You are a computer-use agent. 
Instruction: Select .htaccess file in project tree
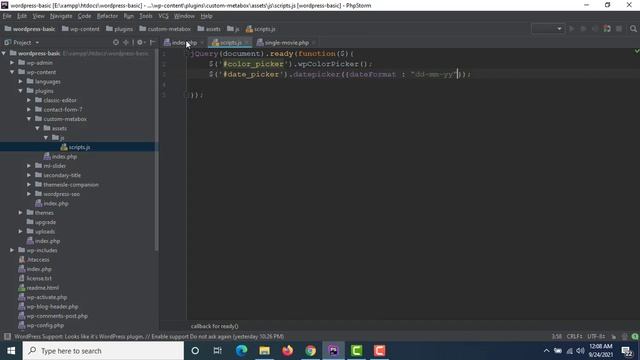(x=34, y=260)
